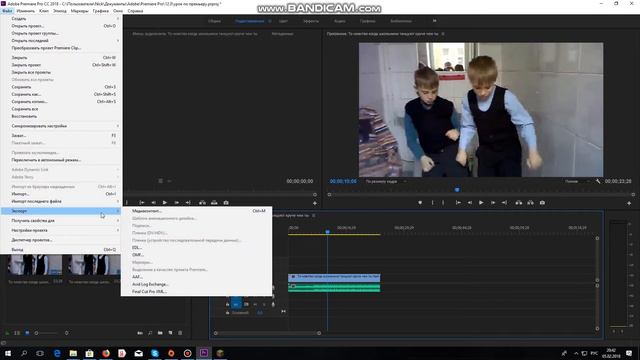This screenshot has height=360, width=640.
Task: Expand Получить свойства для submenu
Action: click(61, 220)
